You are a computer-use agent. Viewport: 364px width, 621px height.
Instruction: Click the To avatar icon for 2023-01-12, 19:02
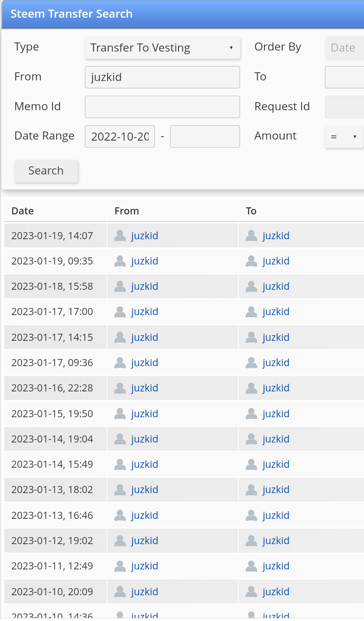[251, 541]
